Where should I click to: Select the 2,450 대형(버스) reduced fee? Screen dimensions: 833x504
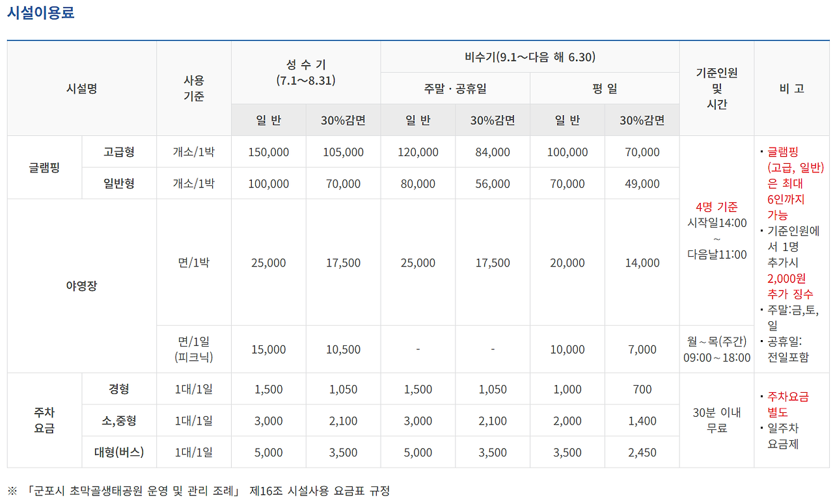[x=642, y=452]
